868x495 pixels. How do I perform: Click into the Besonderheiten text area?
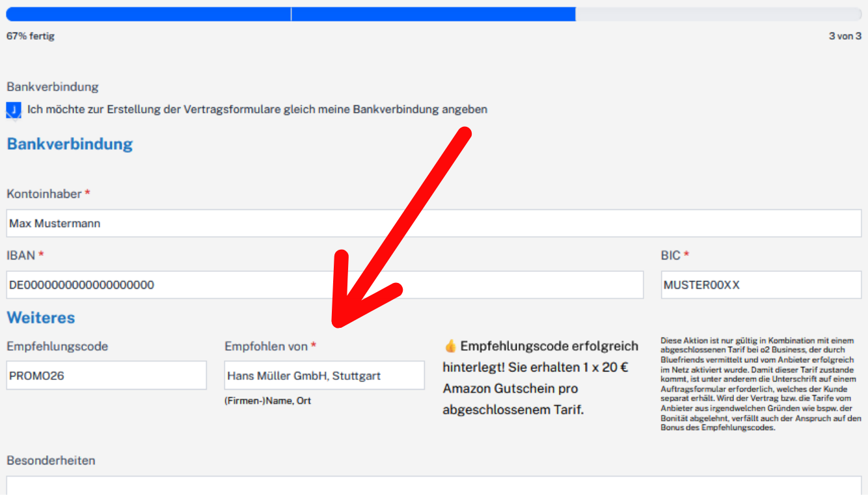click(x=433, y=485)
